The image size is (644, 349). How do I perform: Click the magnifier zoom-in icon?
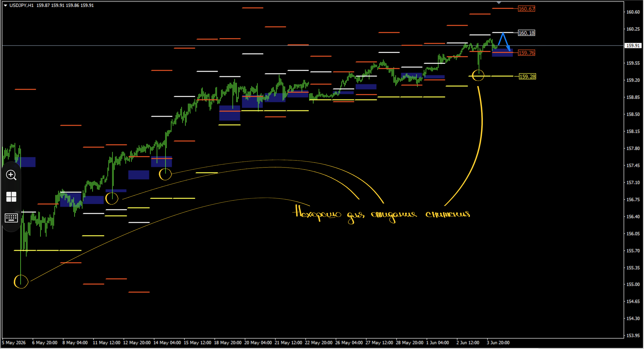pyautogui.click(x=11, y=175)
